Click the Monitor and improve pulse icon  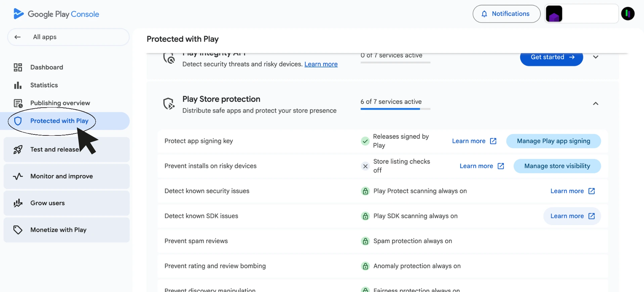[x=18, y=176]
